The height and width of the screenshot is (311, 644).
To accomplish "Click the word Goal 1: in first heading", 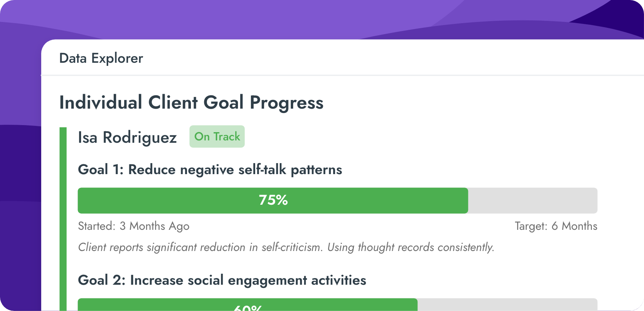I will [x=100, y=169].
